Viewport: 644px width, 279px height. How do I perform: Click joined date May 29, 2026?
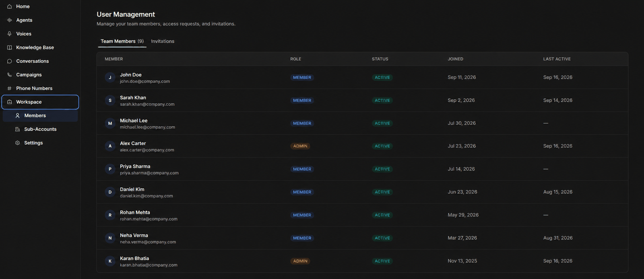pyautogui.click(x=463, y=215)
